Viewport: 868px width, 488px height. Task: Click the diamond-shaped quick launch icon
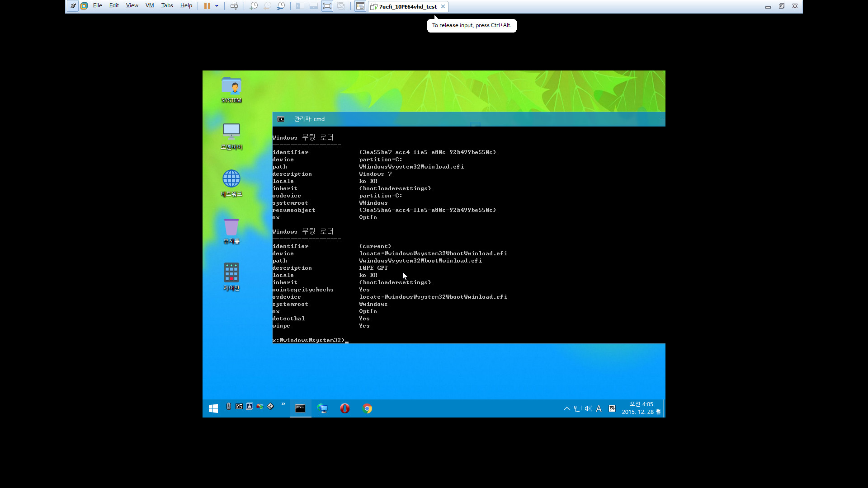(270, 406)
